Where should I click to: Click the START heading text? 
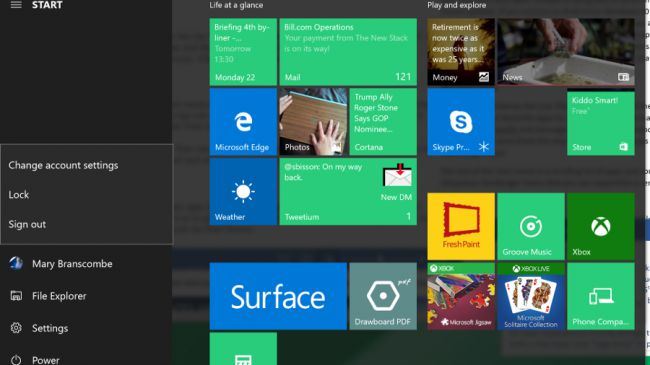point(47,5)
